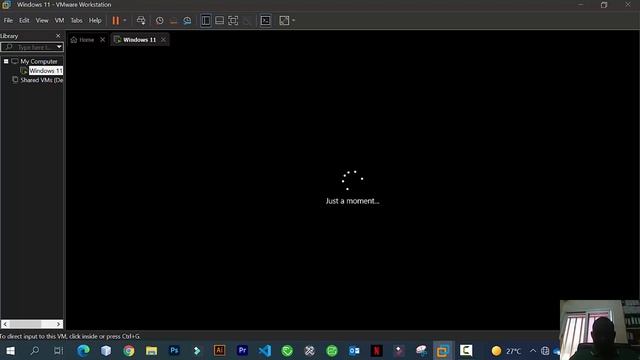
Task: Select Shared VMs in the library tree
Action: 42,80
